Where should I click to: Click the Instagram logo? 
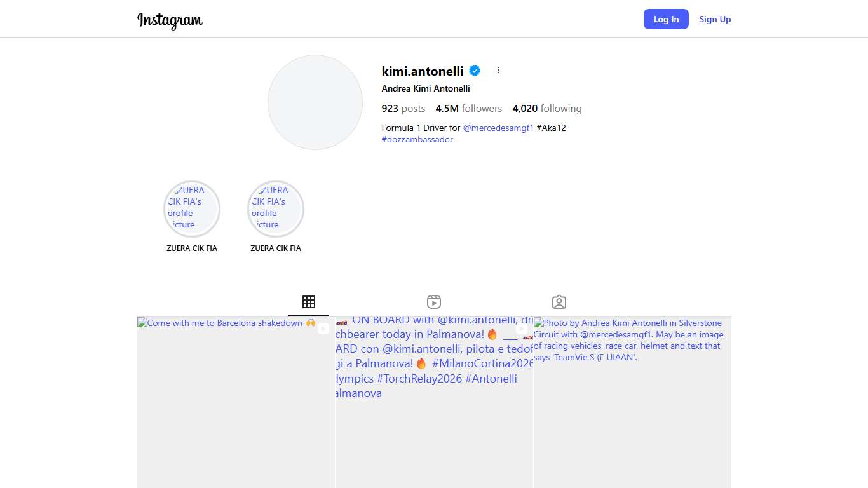170,20
